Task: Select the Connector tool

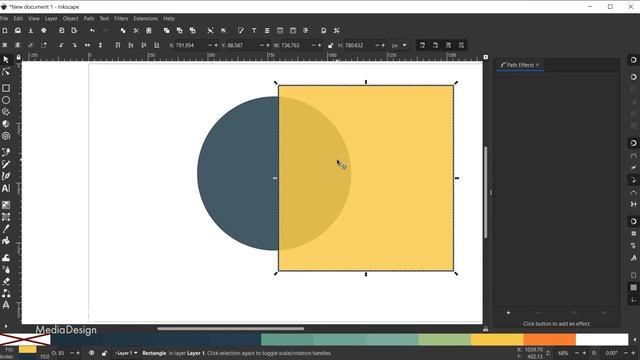Action: tap(6, 293)
